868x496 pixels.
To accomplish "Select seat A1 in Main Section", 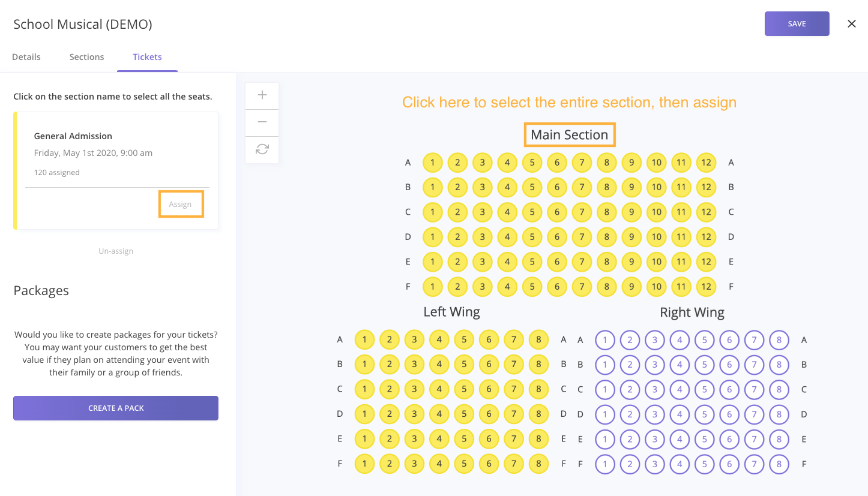I will click(432, 163).
